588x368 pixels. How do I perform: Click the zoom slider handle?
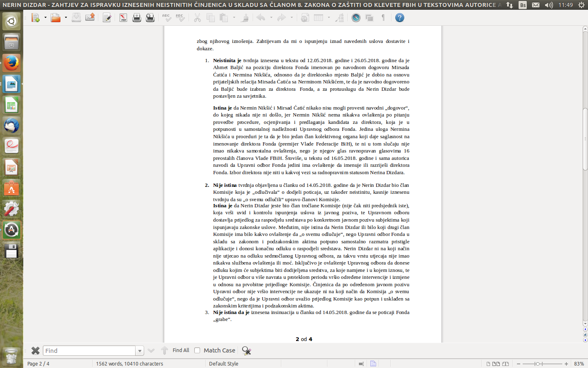(x=538, y=364)
